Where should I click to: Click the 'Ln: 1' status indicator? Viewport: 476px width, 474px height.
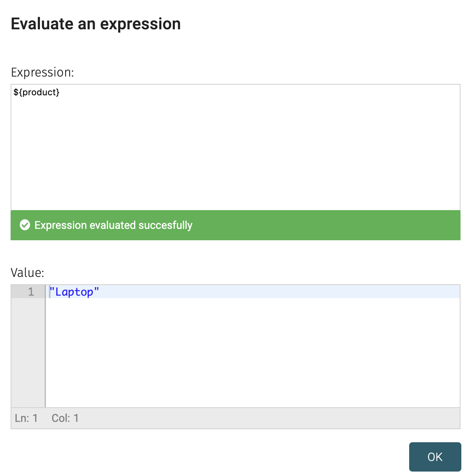point(26,418)
